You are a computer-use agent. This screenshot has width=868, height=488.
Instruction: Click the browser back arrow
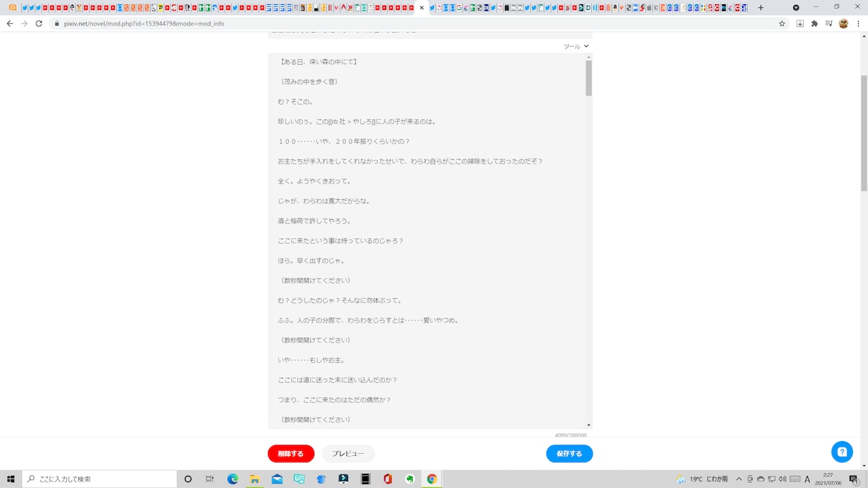tap(9, 23)
